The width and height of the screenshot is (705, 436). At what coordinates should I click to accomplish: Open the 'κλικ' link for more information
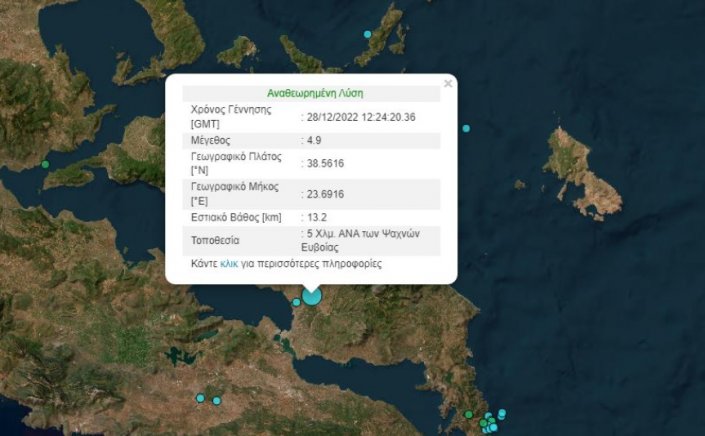point(229,263)
